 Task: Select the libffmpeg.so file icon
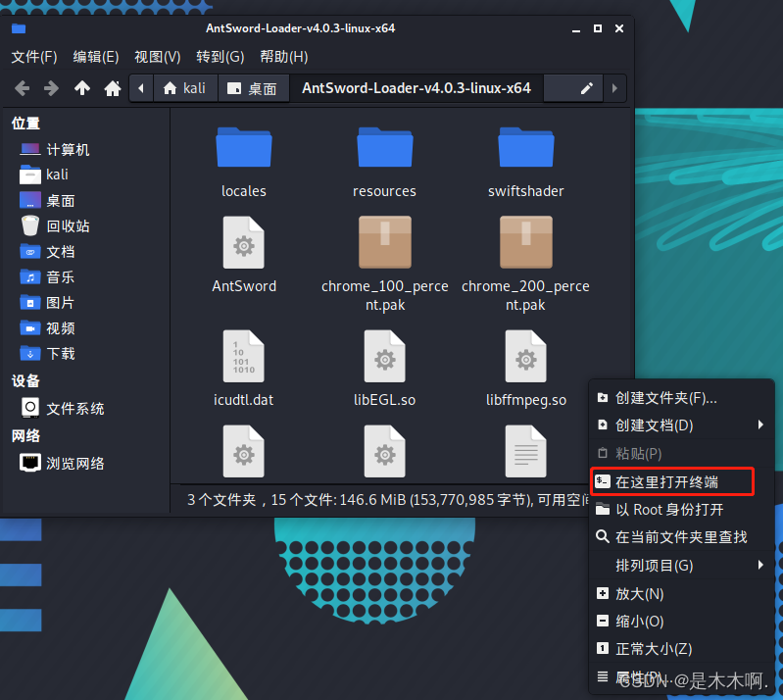click(526, 356)
